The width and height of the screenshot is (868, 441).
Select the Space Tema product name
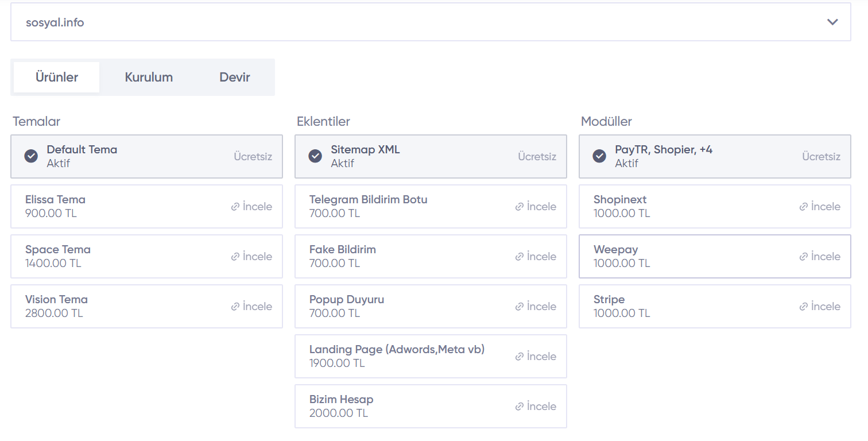tap(58, 250)
